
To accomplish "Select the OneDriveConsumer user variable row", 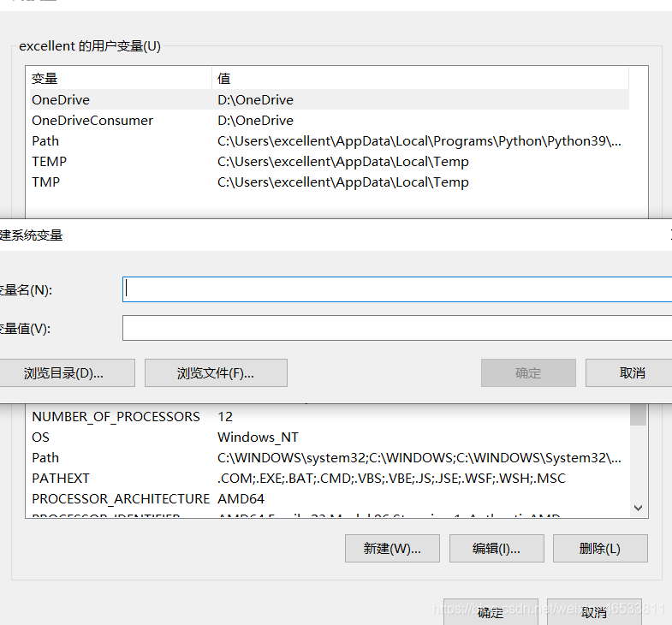I will click(x=327, y=120).
